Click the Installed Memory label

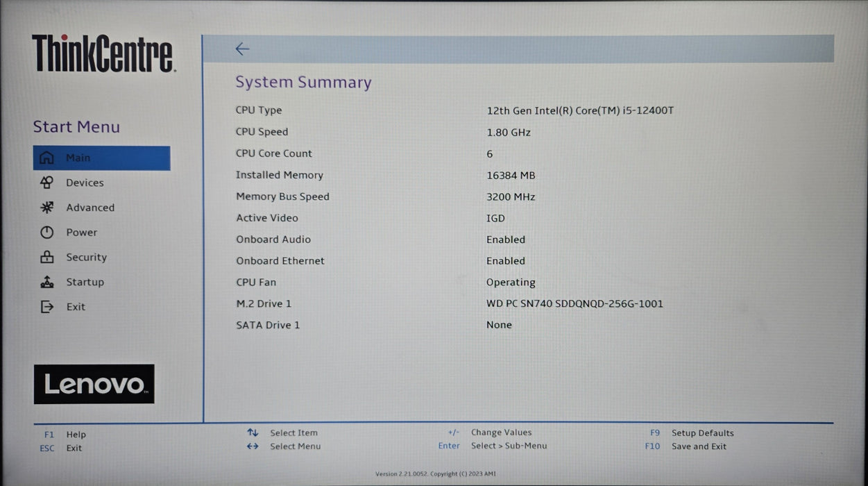point(280,175)
